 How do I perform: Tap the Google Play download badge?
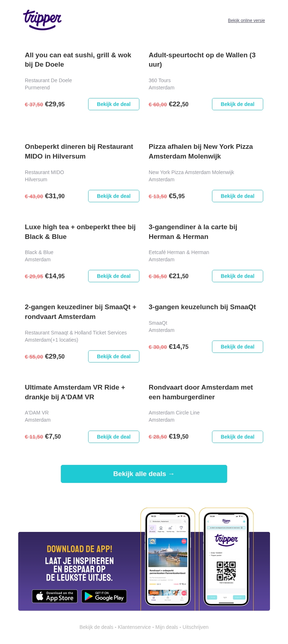pyautogui.click(x=104, y=596)
